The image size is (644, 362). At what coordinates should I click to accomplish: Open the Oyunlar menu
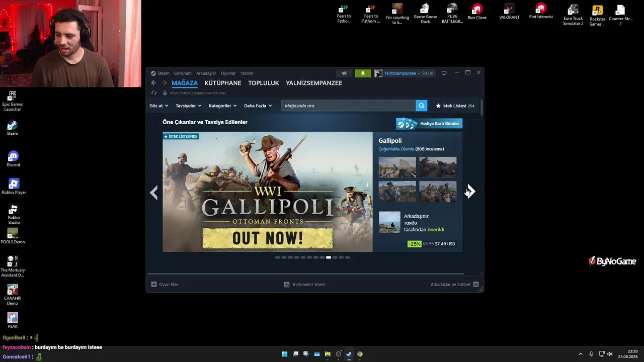click(228, 73)
